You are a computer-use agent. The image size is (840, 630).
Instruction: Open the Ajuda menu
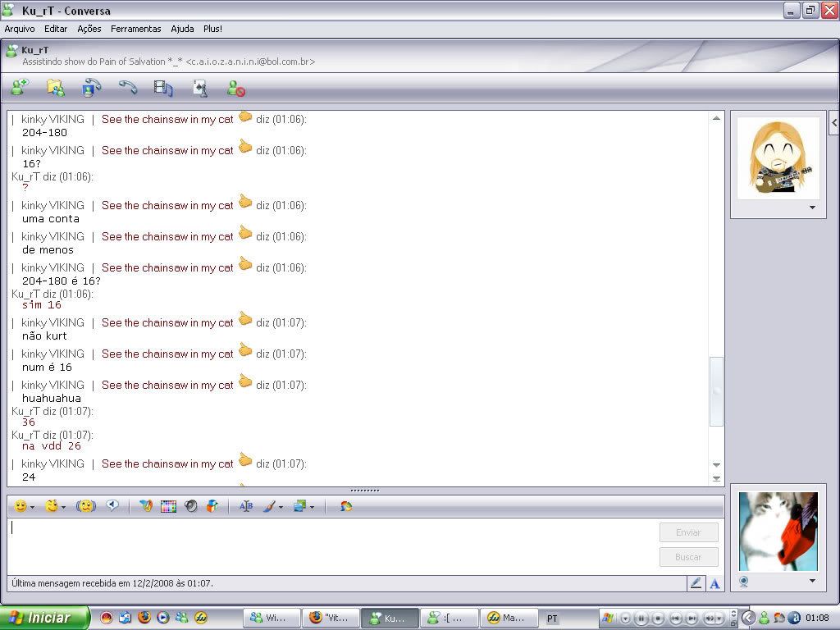click(x=182, y=29)
